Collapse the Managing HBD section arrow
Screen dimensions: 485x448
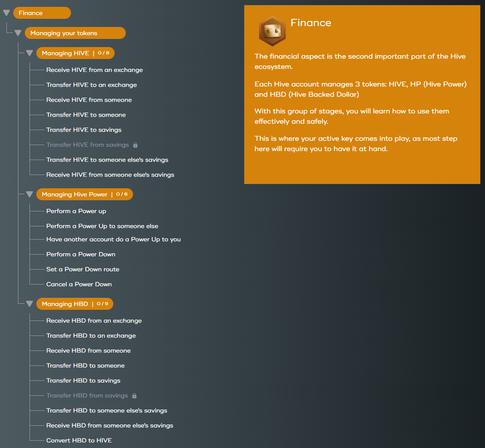(30, 304)
